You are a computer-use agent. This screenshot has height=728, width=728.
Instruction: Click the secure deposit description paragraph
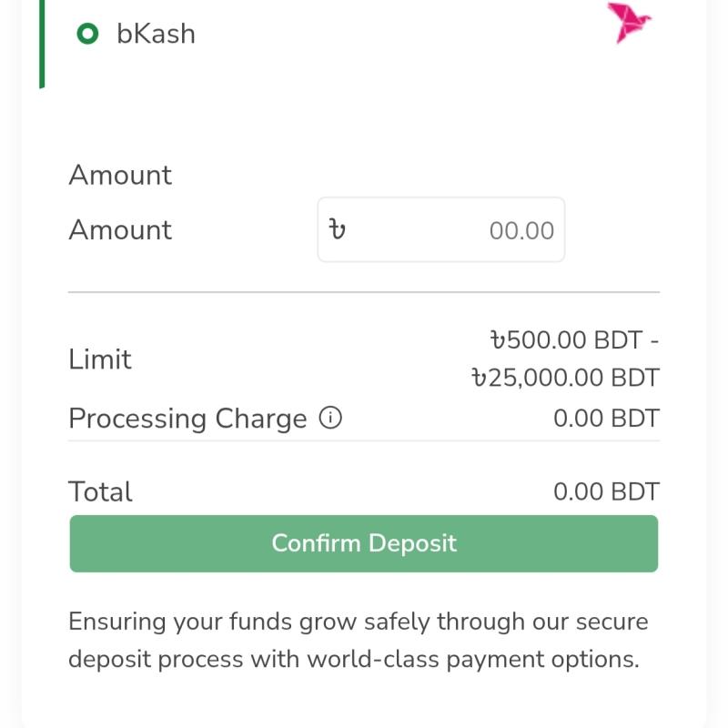pyautogui.click(x=358, y=640)
